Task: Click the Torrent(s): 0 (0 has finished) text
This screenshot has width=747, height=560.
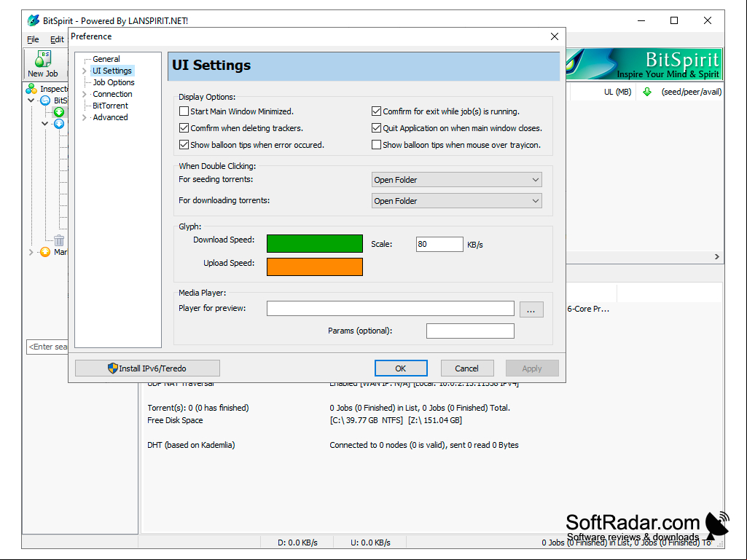Action: click(x=197, y=408)
